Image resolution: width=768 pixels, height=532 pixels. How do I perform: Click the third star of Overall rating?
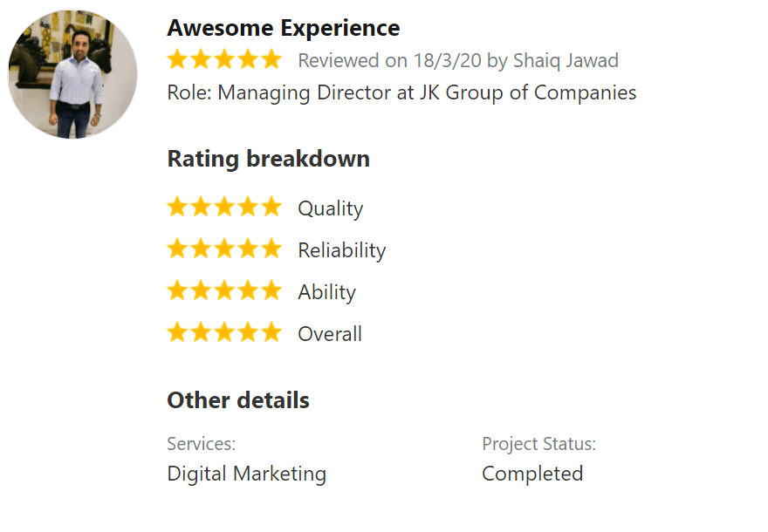click(x=225, y=333)
